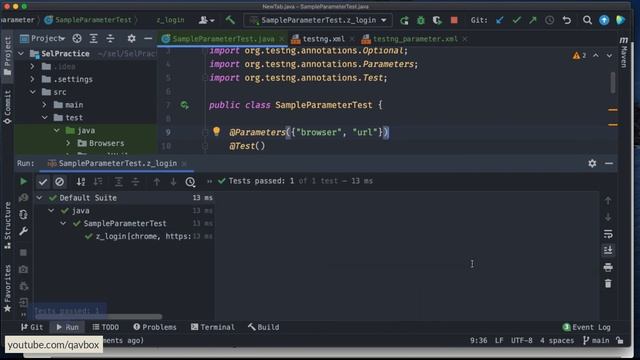Open Run panel settings gear
The width and height of the screenshot is (640, 360).
click(x=592, y=163)
